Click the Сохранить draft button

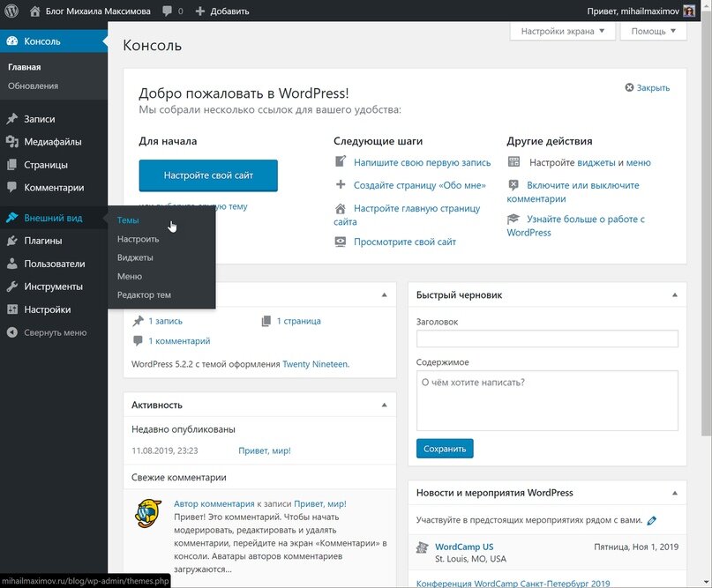click(x=445, y=449)
